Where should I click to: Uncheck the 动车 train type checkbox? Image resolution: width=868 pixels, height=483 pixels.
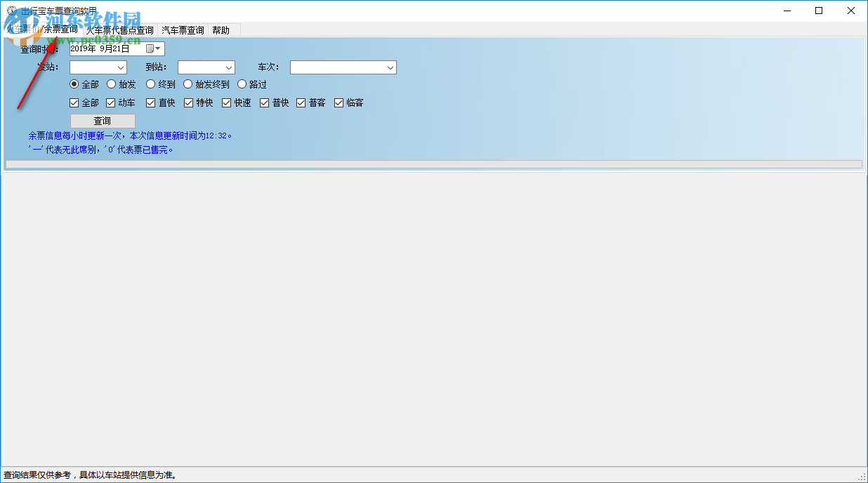(x=110, y=102)
